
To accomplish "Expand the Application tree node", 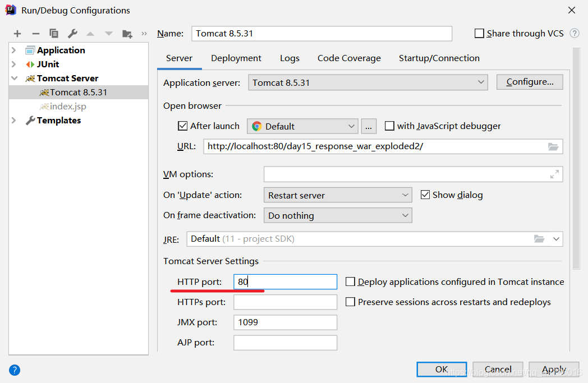I will pyautogui.click(x=14, y=50).
